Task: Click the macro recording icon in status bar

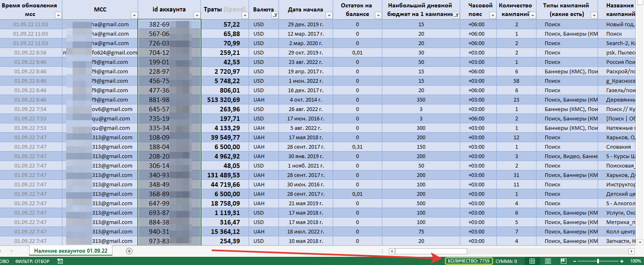Action: pos(60,261)
